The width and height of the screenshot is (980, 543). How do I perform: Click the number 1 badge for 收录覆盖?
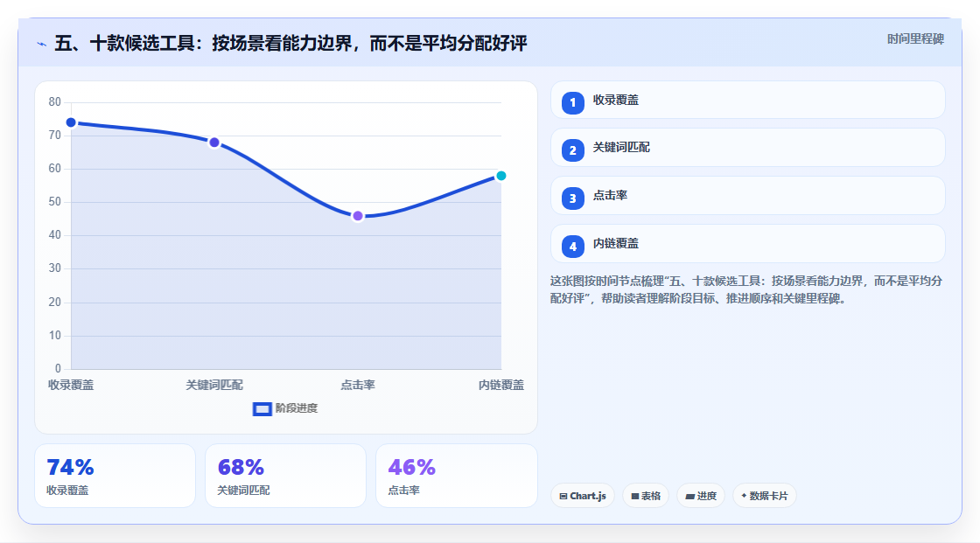coord(572,102)
